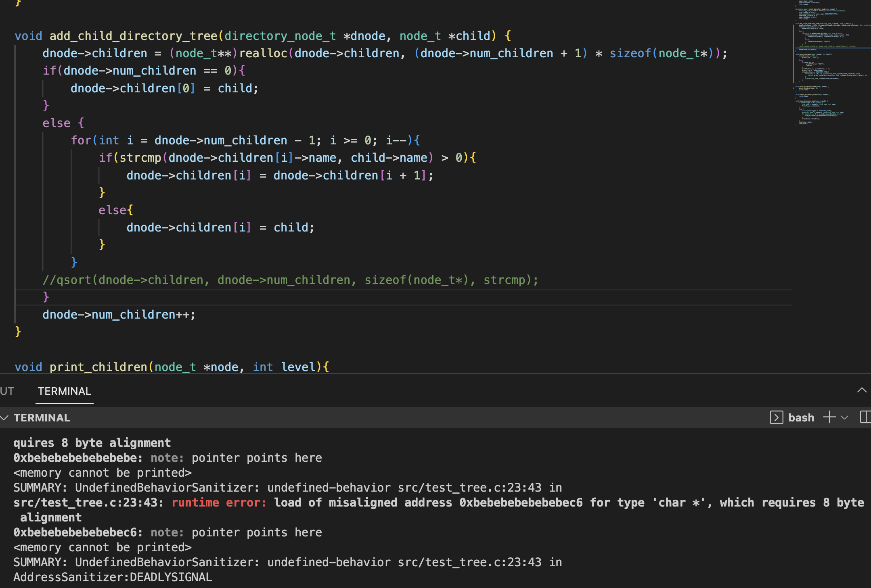Click the AddressSanitizer:DEADLYSIGNAL terminal line

[113, 577]
